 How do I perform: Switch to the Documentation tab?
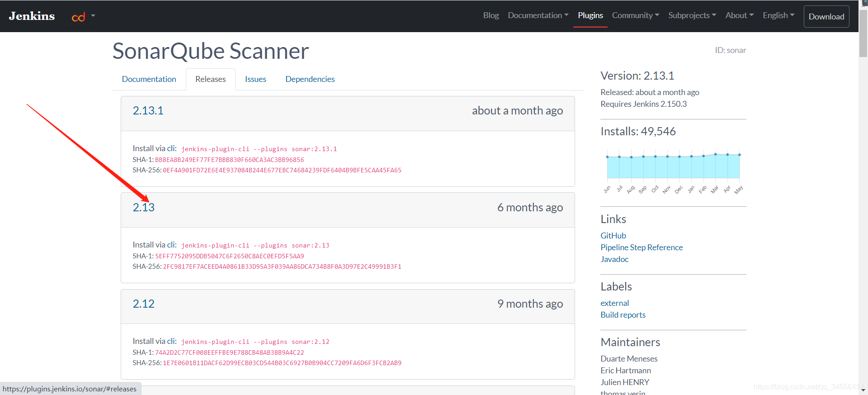[149, 79]
